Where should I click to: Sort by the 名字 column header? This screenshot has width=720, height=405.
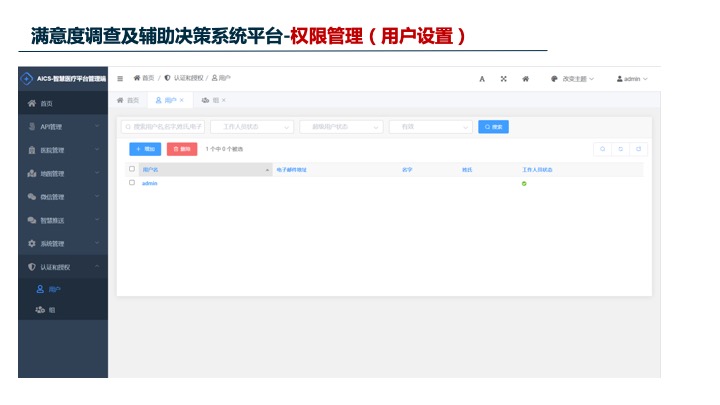point(407,170)
